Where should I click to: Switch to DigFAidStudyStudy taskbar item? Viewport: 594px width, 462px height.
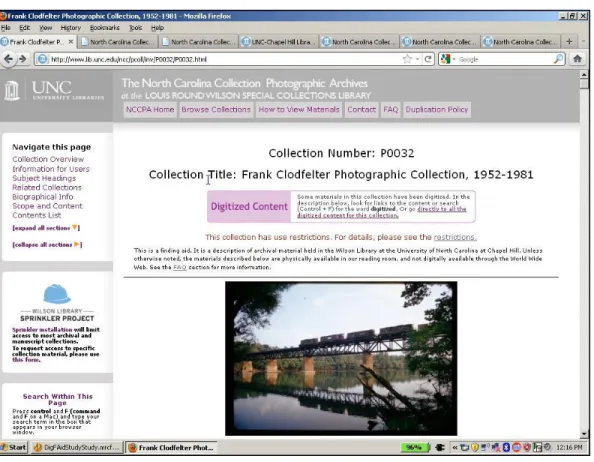(77, 448)
